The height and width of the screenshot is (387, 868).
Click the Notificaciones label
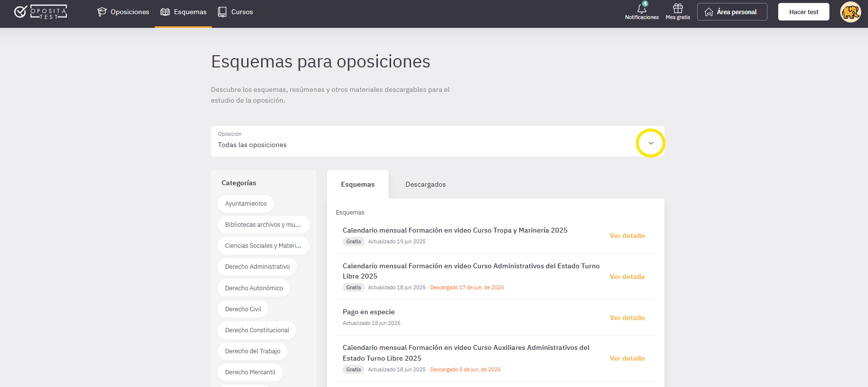(641, 17)
